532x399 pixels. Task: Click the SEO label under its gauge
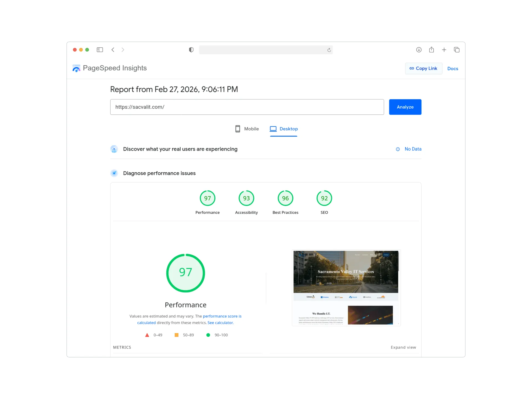click(324, 213)
